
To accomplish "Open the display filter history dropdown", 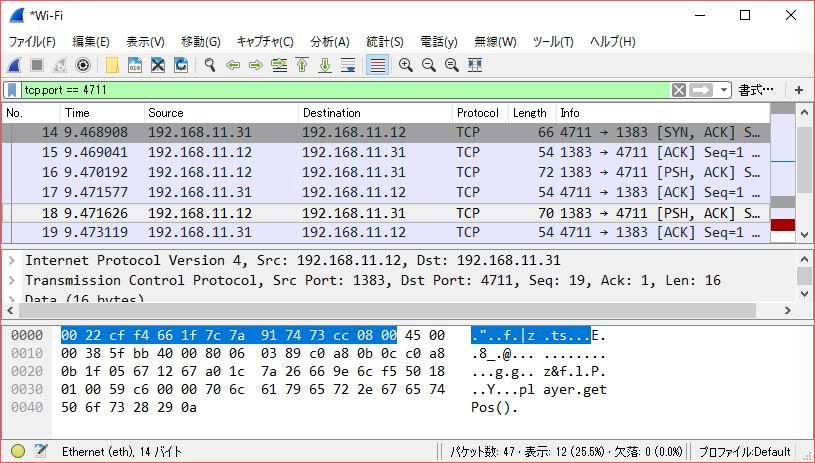I will pyautogui.click(x=725, y=90).
